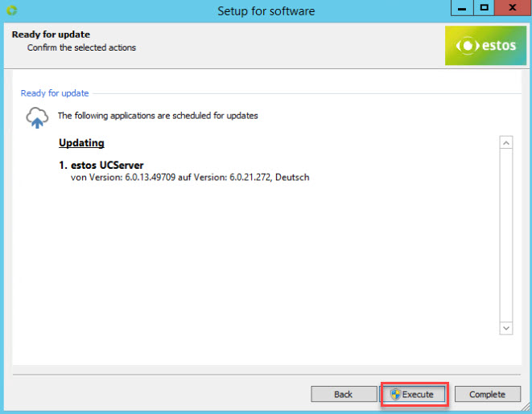Viewport: 532px width, 414px height.
Task: Minimize the Setup for software window
Action: (460, 9)
